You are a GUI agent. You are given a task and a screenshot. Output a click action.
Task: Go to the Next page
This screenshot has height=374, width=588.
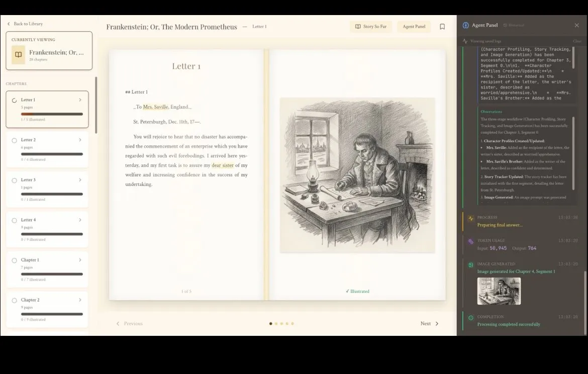coord(429,324)
